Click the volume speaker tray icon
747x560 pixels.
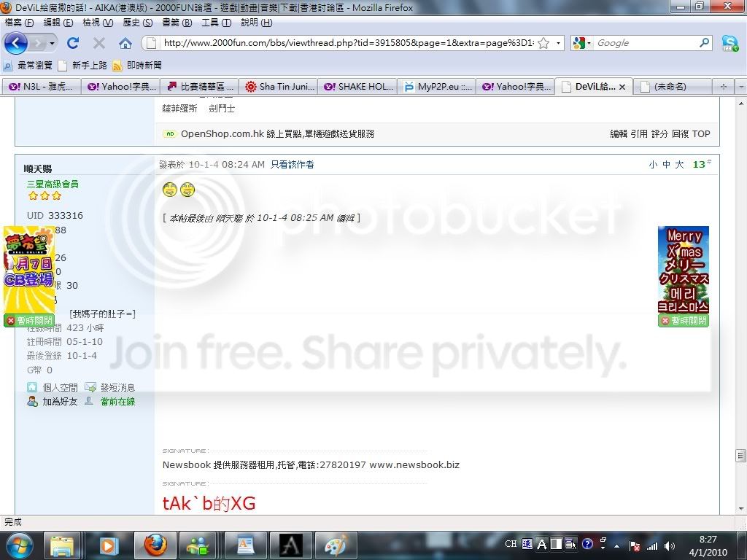tap(669, 545)
